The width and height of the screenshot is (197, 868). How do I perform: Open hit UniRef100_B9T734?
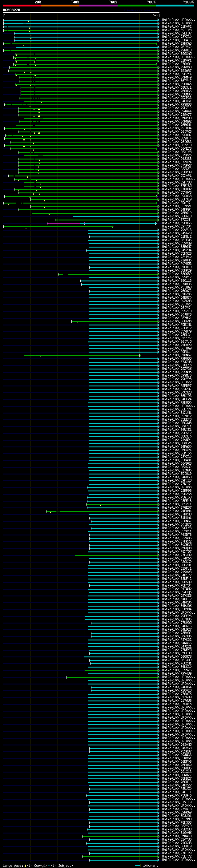tap(177, 226)
